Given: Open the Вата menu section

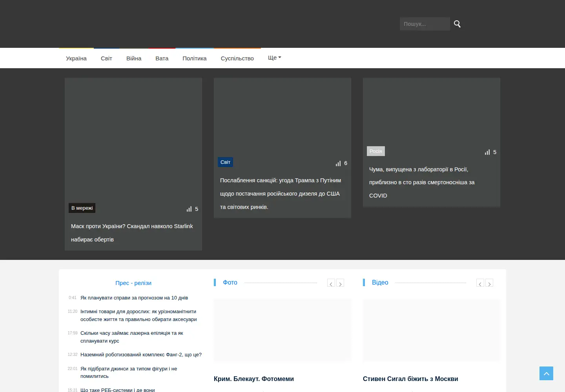Looking at the screenshot, I should (162, 58).
